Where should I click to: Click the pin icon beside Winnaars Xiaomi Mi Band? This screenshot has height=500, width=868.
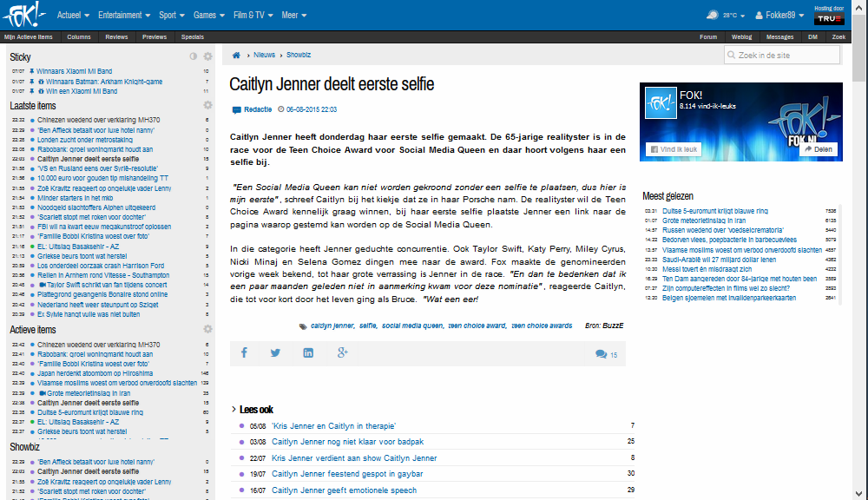tap(31, 71)
